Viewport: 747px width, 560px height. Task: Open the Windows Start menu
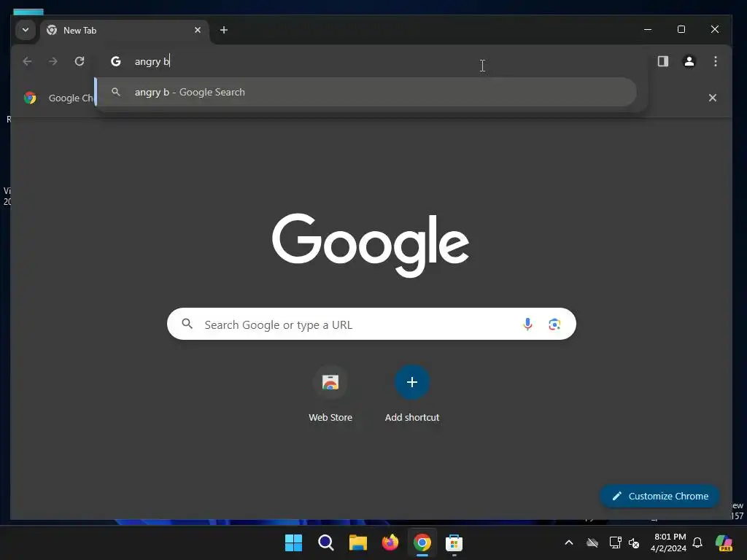tap(293, 542)
